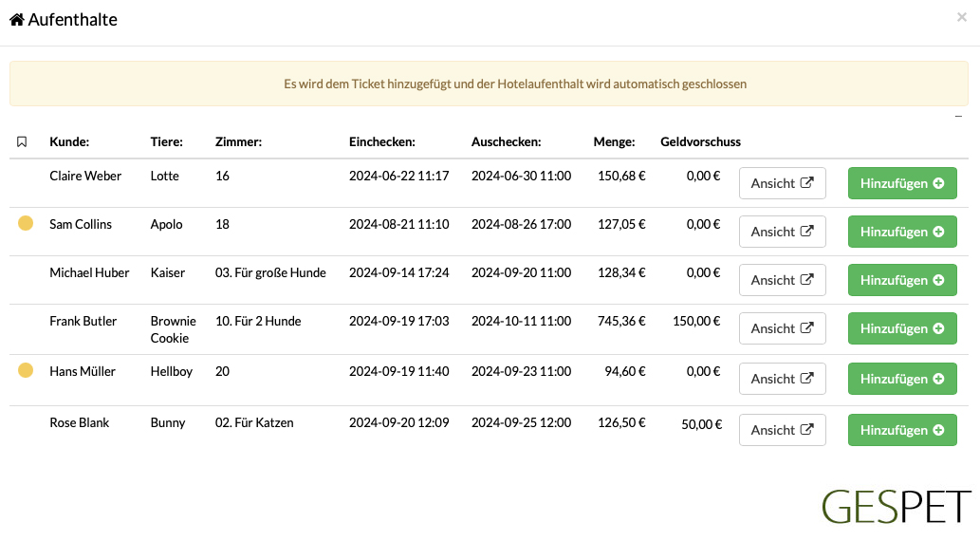The width and height of the screenshot is (980, 541).
Task: Add Hans Müller's stay with Hinzufügen
Action: (x=902, y=379)
